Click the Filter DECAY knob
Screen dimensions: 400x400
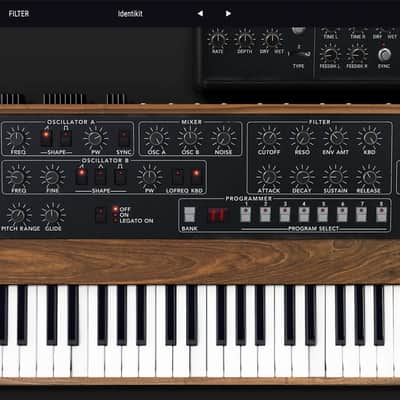302,177
